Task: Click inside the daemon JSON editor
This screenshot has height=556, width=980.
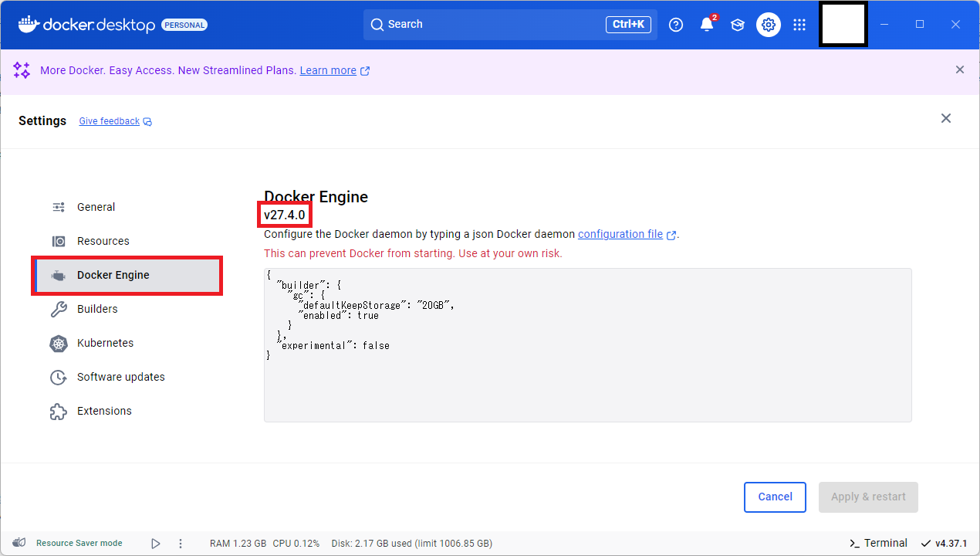Action: point(586,345)
